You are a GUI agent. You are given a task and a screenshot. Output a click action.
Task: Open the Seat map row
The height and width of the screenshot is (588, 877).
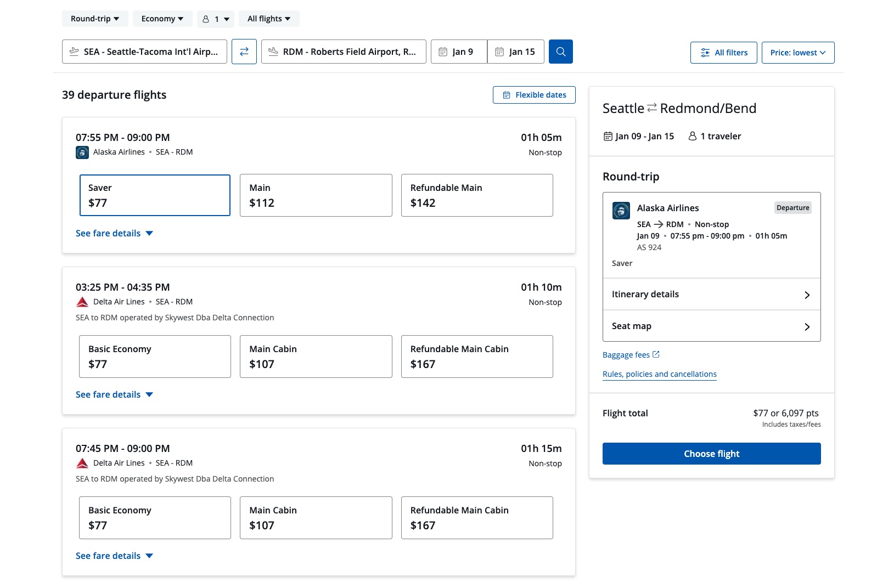coord(711,326)
